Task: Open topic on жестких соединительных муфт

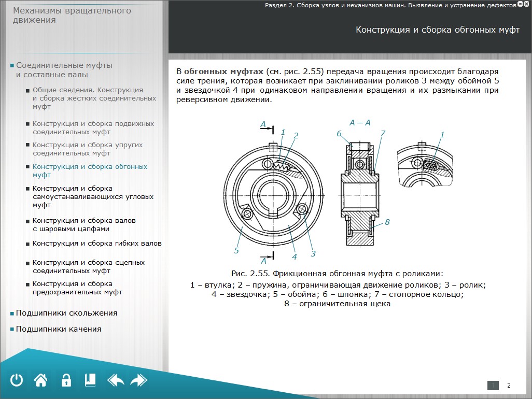Action: point(94,98)
